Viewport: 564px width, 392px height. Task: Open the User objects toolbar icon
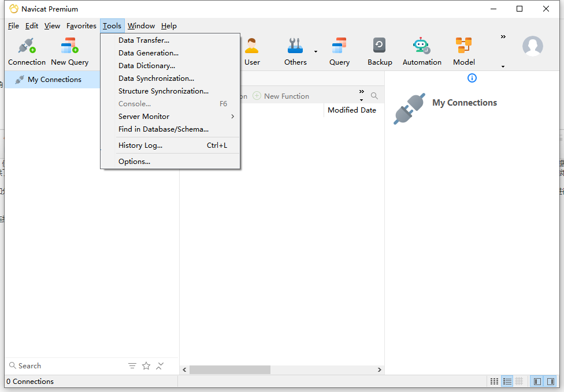[x=252, y=52]
